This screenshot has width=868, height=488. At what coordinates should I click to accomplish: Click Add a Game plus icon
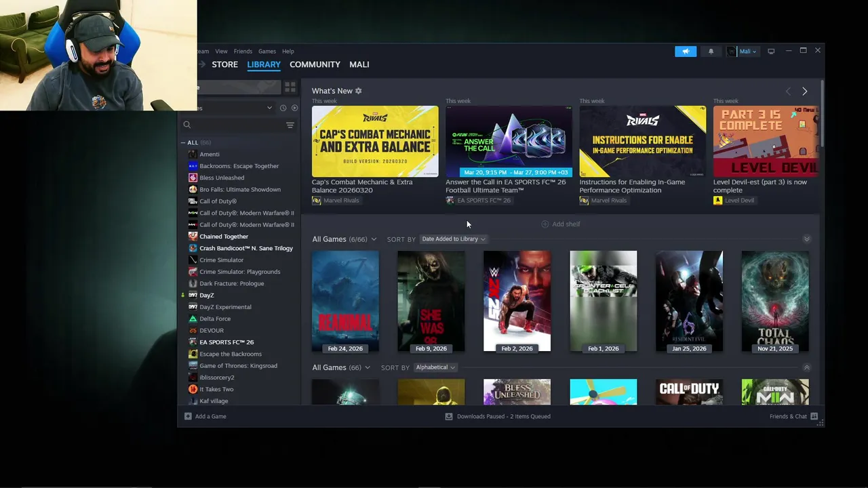click(188, 416)
